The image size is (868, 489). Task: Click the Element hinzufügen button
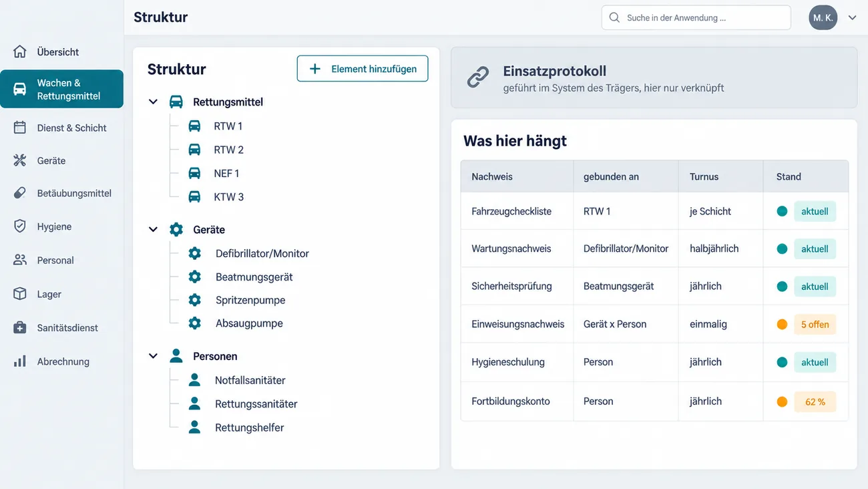tap(363, 69)
